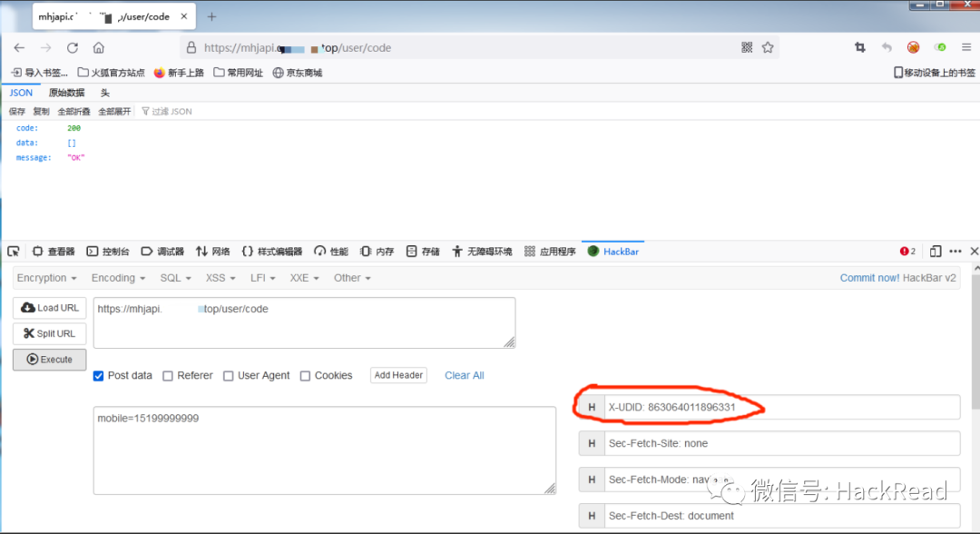Click the Add Header button
The height and width of the screenshot is (534, 980).
point(398,375)
